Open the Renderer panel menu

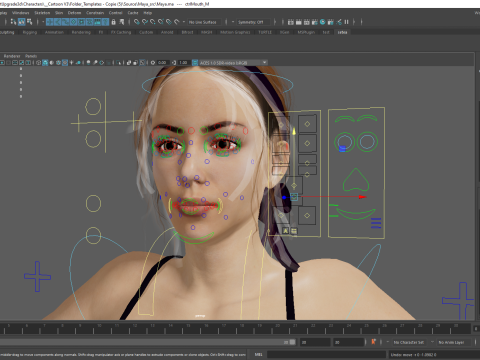tap(12, 56)
